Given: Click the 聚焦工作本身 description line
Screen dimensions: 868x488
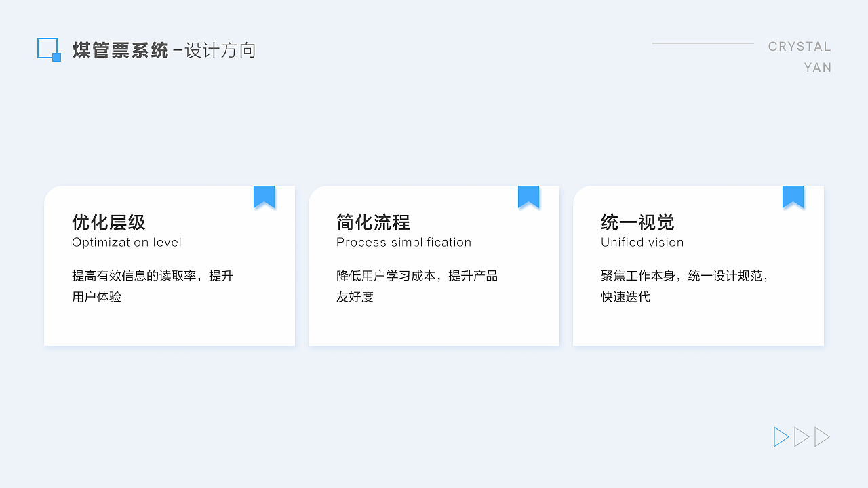Looking at the screenshot, I should [x=685, y=276].
